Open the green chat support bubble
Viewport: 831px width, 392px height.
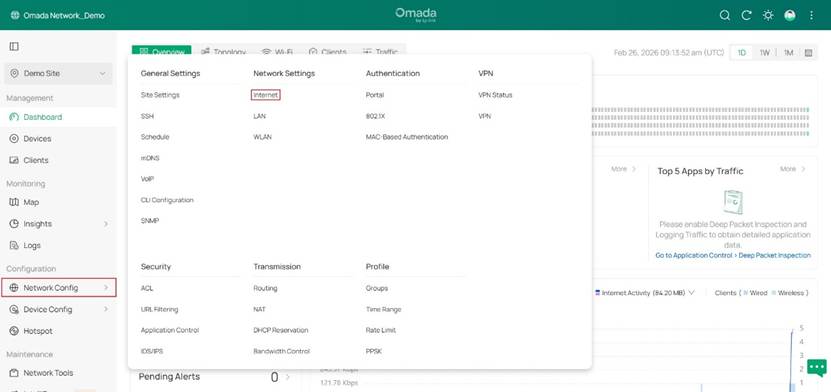pos(817,367)
